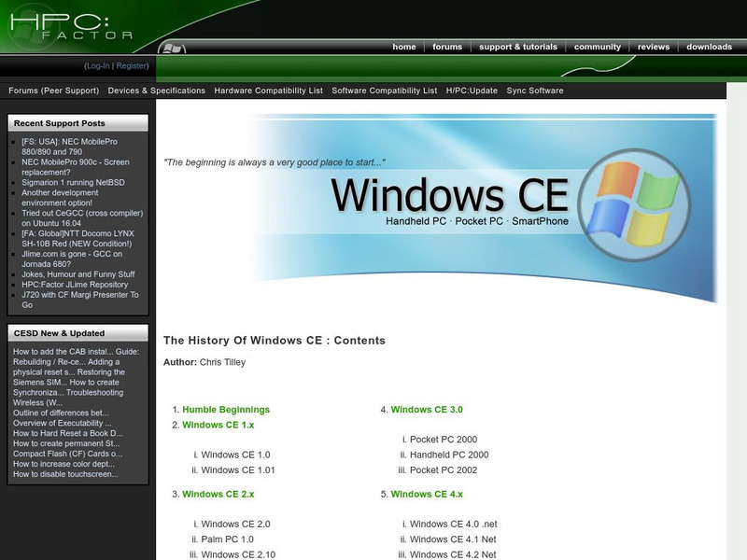The height and width of the screenshot is (560, 747).
Task: Open How to increase color dept... article
Action: [x=63, y=464]
